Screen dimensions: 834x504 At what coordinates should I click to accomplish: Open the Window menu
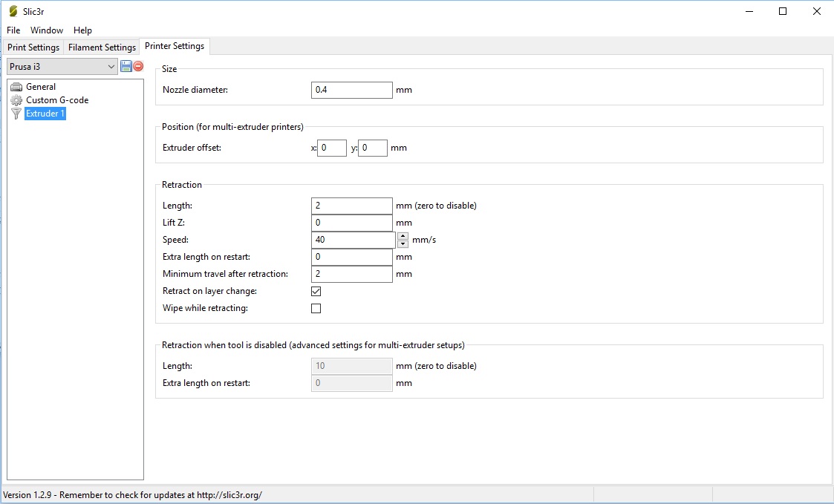47,30
